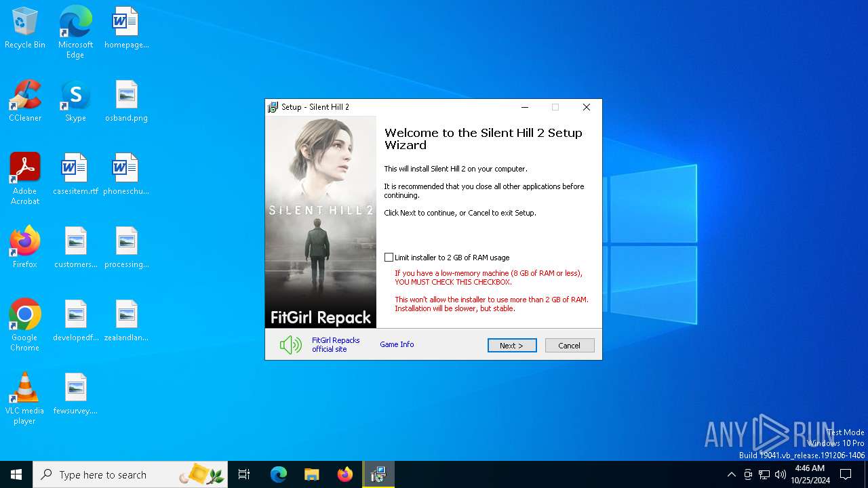Screen dimensions: 868x488
Task: Minimize the Setup - Silent Hill 2 window
Action: pos(525,107)
